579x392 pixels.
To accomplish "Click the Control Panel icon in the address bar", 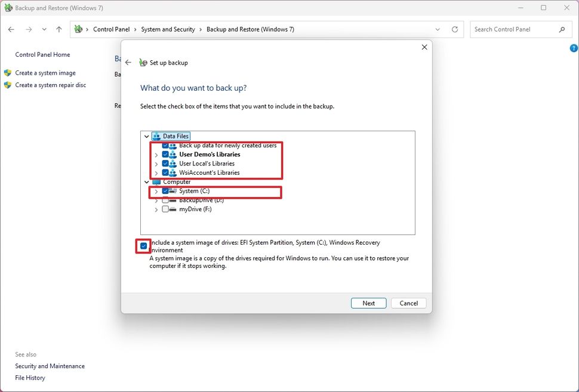I will (78, 29).
